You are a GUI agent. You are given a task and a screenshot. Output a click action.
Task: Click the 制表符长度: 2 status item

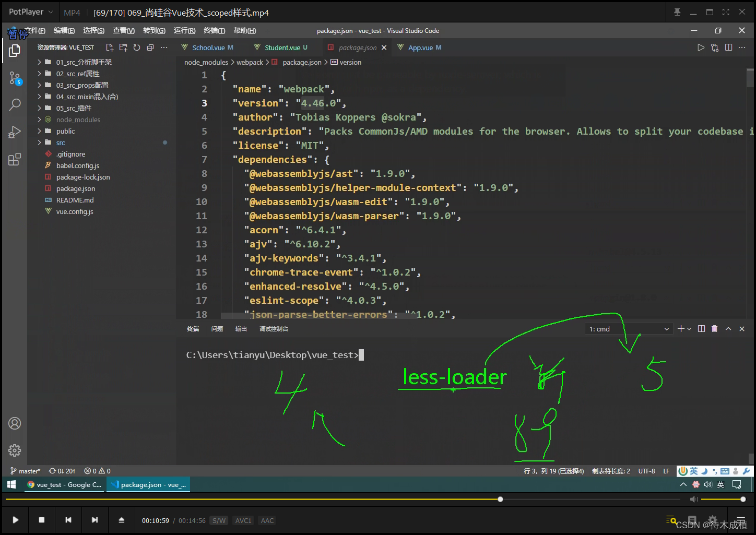click(x=611, y=471)
